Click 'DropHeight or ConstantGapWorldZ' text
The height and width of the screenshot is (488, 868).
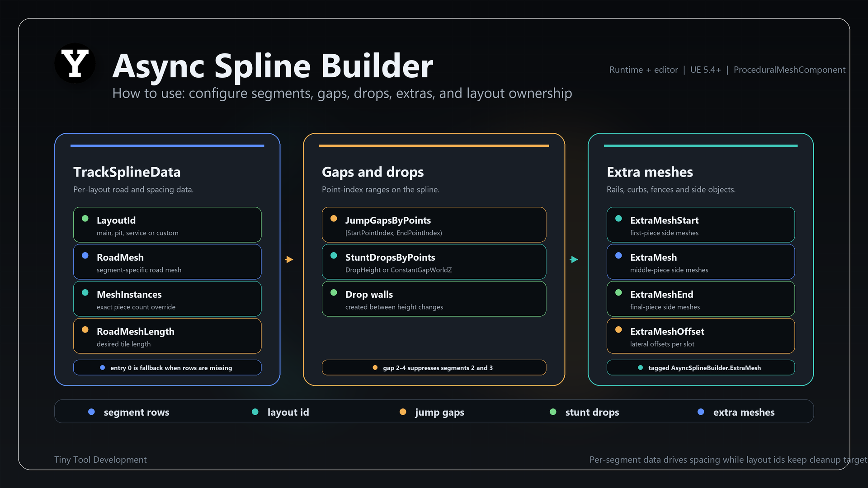pos(399,270)
